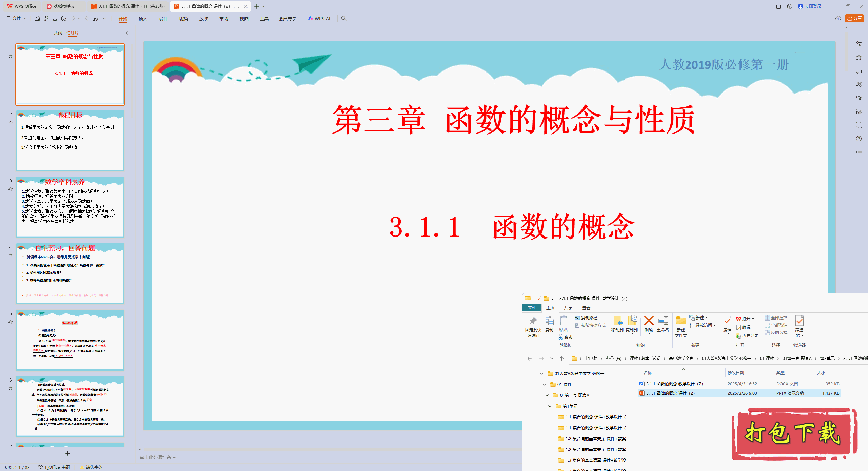868x471 pixels.
Task: Click the cube icon in WPS title bar
Action: (790, 6)
